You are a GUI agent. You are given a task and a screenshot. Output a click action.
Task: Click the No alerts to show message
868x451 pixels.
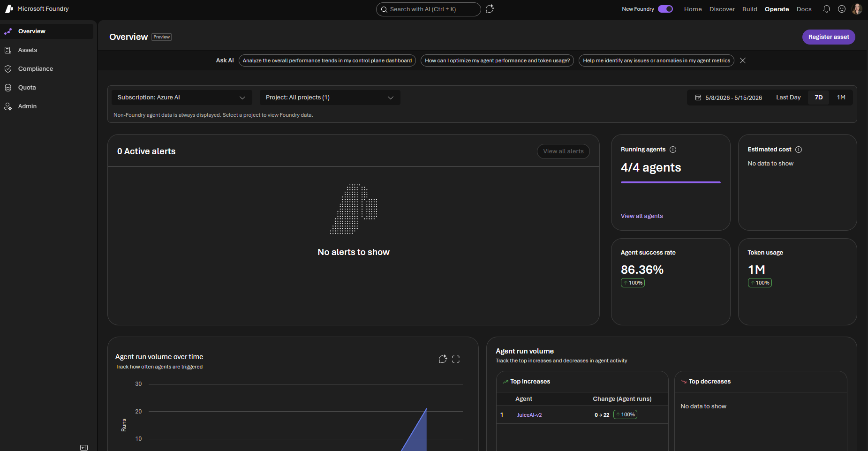[x=354, y=252]
